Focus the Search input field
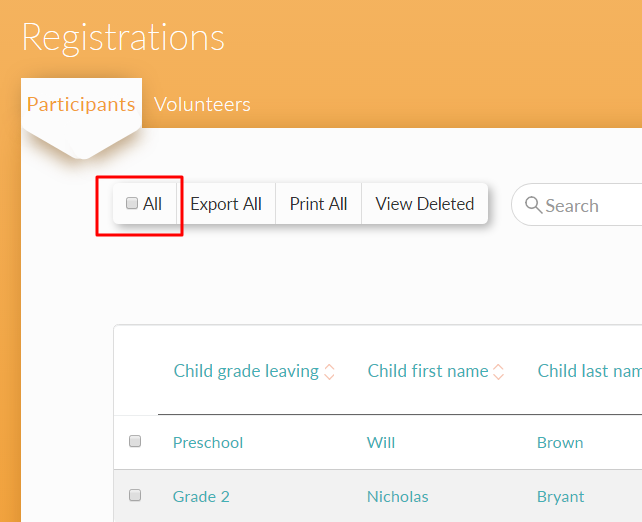 (x=590, y=206)
